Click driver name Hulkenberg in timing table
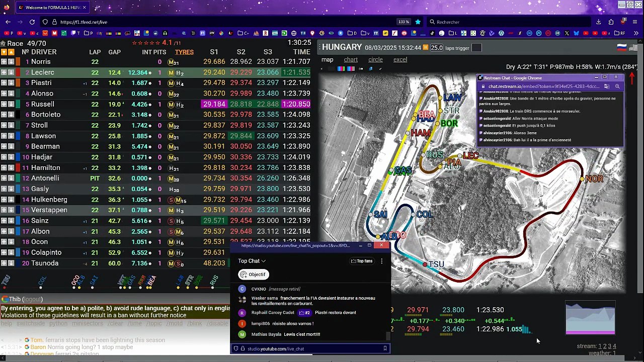The height and width of the screenshot is (362, 644). point(49,200)
